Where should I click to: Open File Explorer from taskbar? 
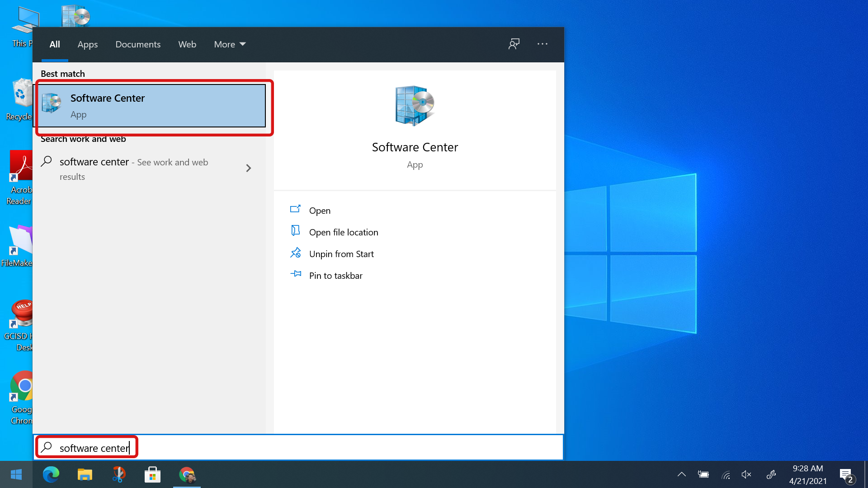tap(85, 474)
